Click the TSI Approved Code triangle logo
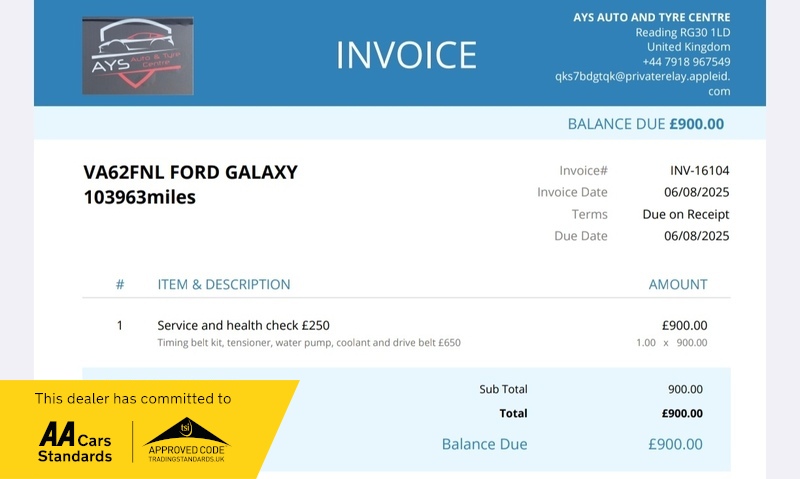This screenshot has width=800, height=479. pos(186,440)
